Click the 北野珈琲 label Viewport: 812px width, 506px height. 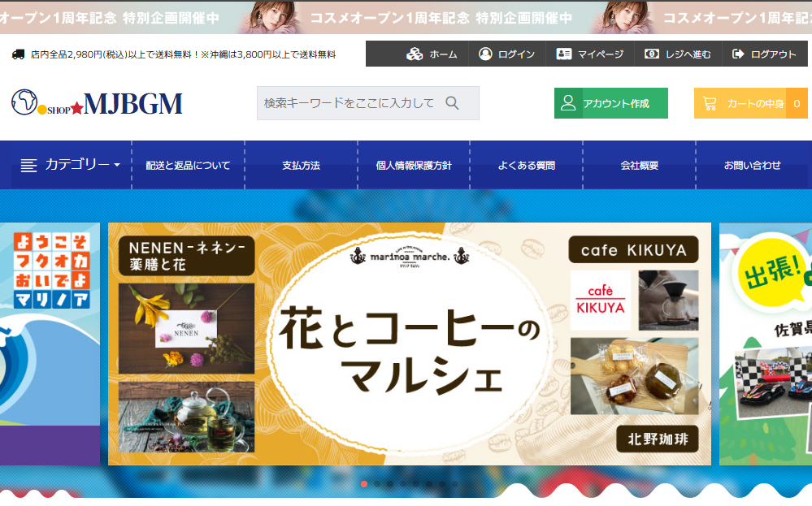(x=658, y=439)
